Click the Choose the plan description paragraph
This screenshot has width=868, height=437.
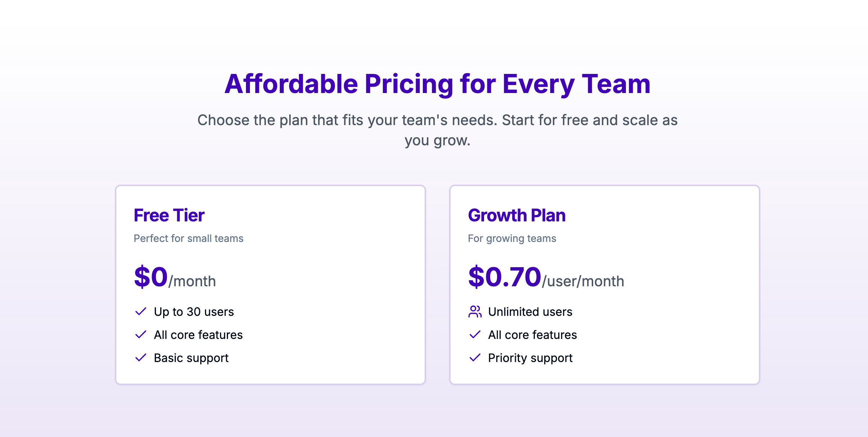point(437,130)
